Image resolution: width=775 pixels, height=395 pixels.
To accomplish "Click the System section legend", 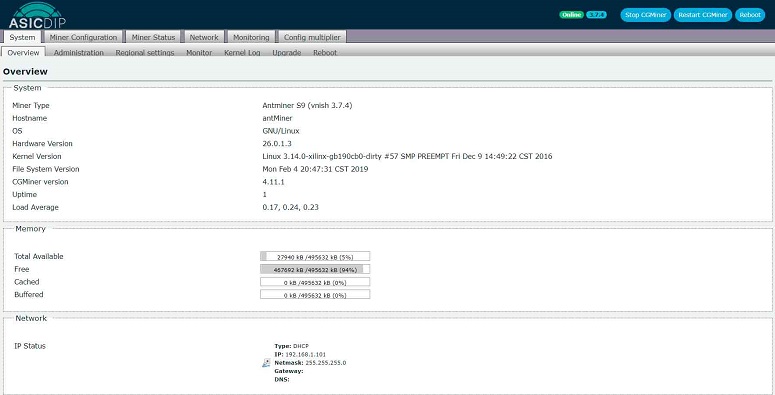I will click(x=27, y=88).
